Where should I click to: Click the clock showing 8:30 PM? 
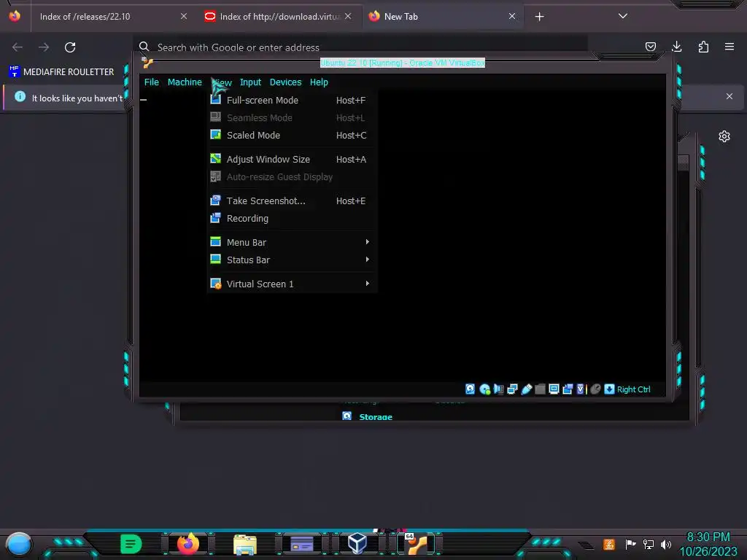[x=708, y=537]
